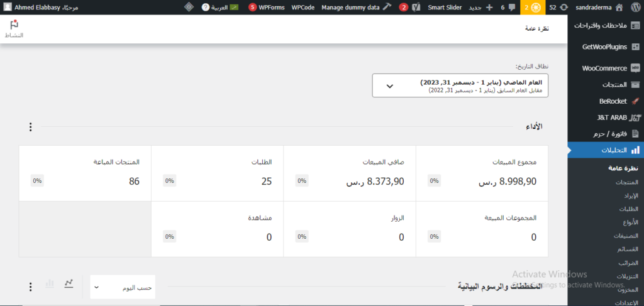Open WPForms admin bar item
The height and width of the screenshot is (306, 644).
[272, 7]
